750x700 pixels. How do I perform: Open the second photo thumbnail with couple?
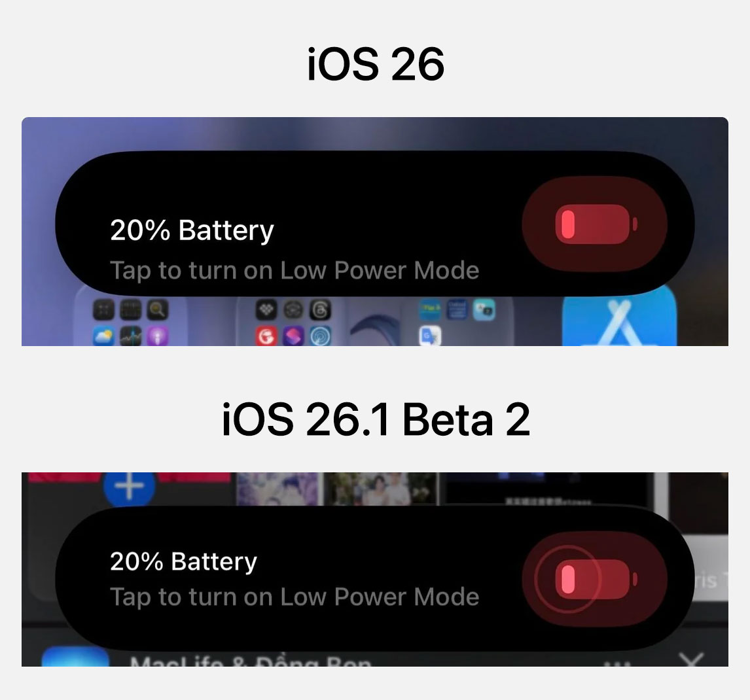[x=380, y=489]
